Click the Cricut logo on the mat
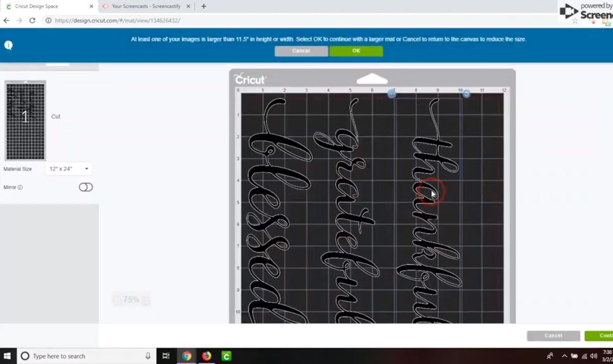This screenshot has height=364, width=613. [x=250, y=79]
